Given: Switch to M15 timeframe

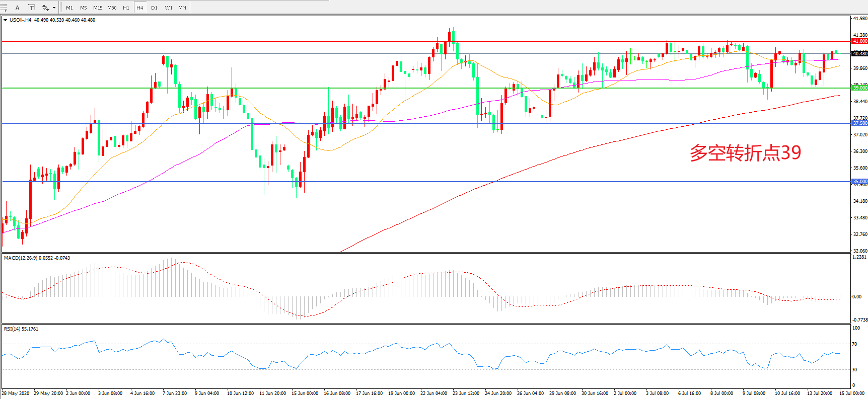Looking at the screenshot, I should (98, 8).
